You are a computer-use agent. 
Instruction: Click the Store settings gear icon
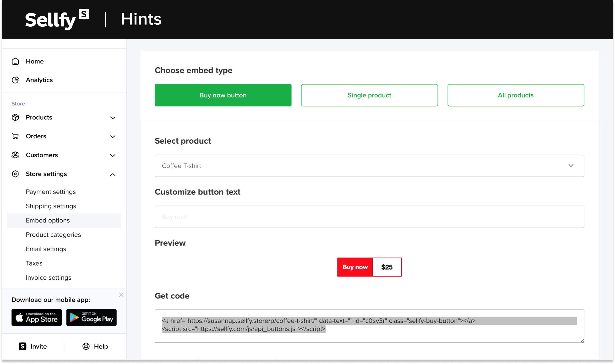coord(16,174)
